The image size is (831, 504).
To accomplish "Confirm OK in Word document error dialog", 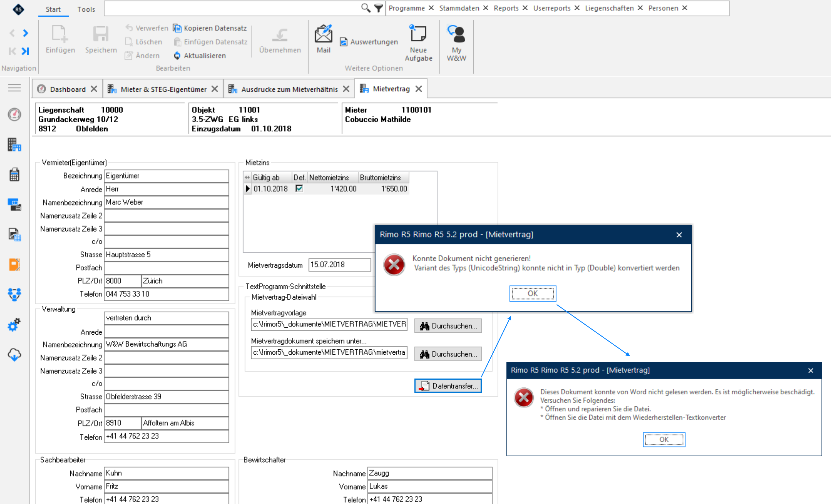I will click(664, 439).
